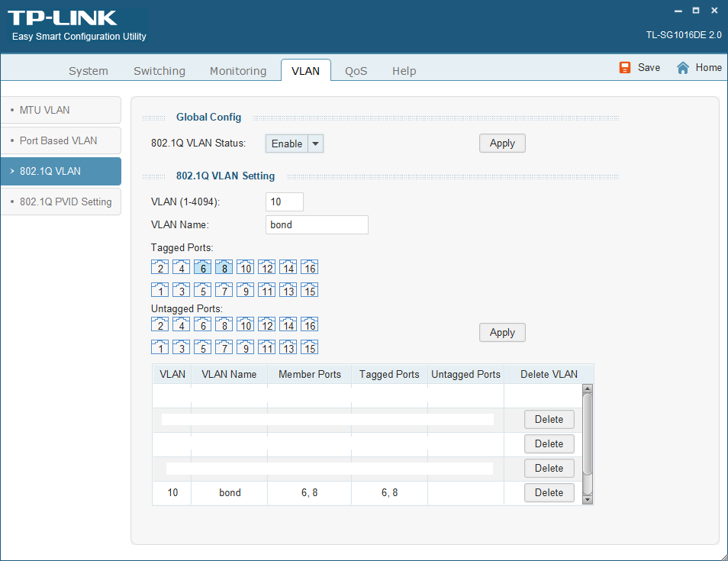Select untagged port 11
Viewport: 728px width, 561px height.
[x=266, y=347]
